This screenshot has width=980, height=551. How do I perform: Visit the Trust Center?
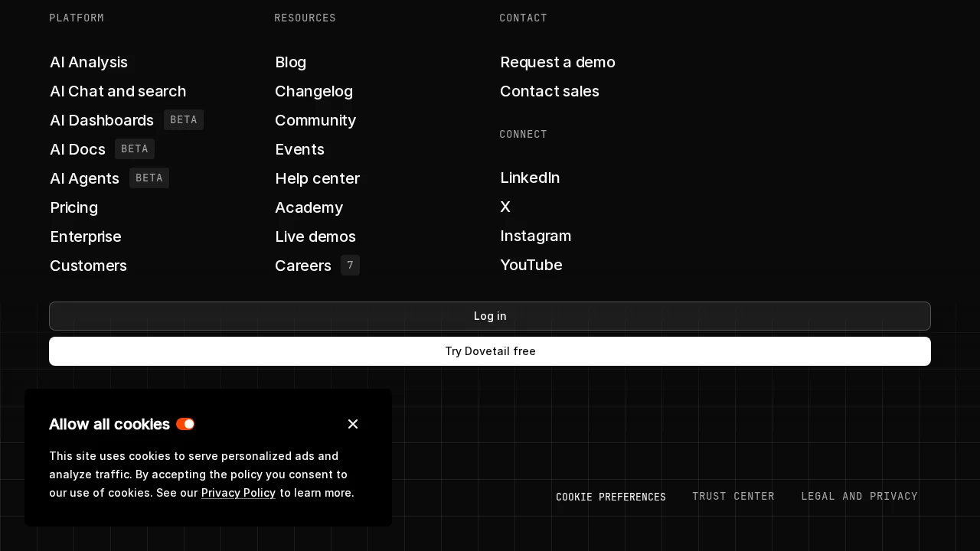click(733, 496)
